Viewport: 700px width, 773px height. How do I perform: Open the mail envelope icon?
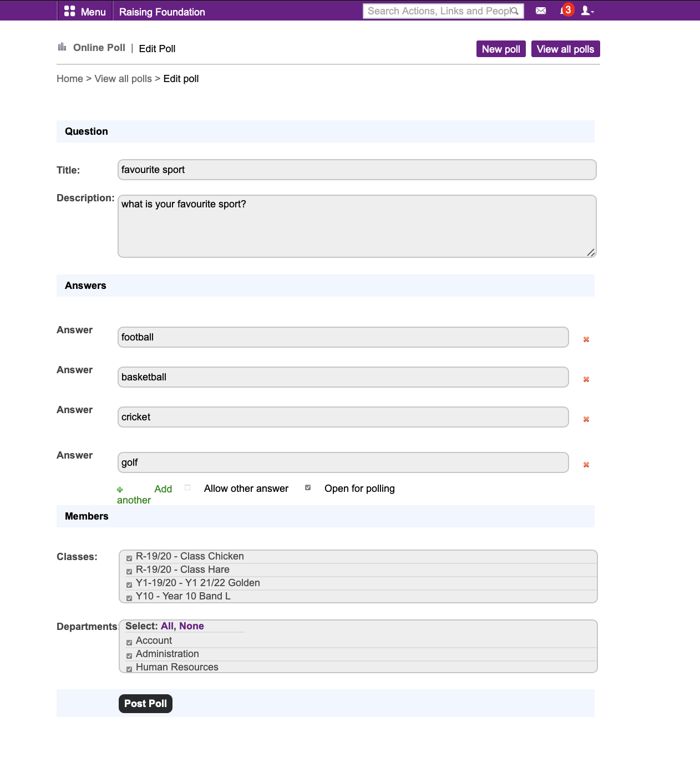click(541, 11)
